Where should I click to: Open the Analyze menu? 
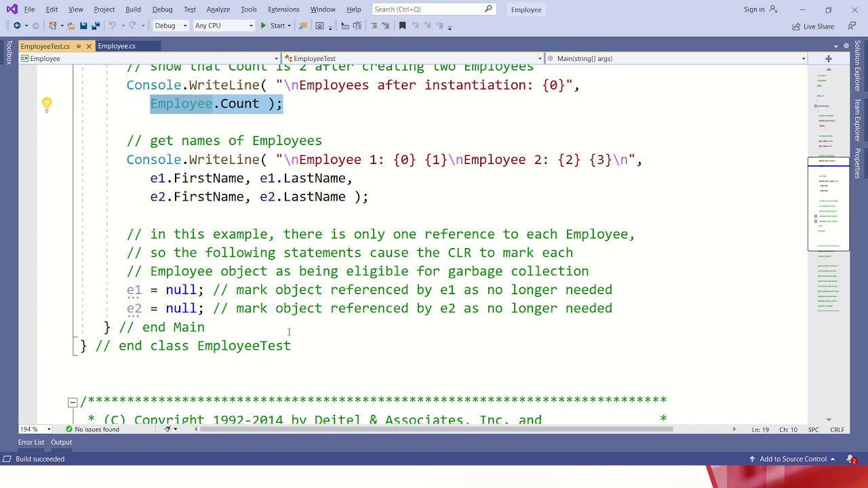point(218,9)
